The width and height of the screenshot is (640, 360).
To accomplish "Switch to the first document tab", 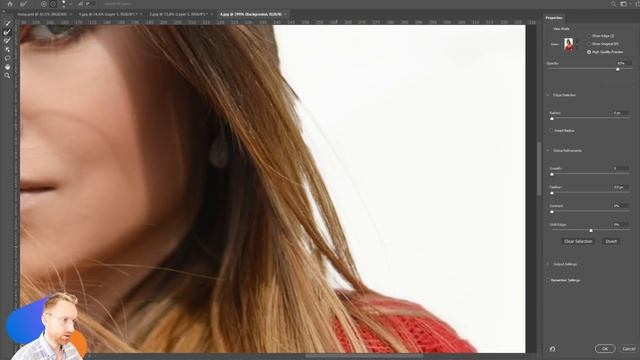I will pos(43,14).
